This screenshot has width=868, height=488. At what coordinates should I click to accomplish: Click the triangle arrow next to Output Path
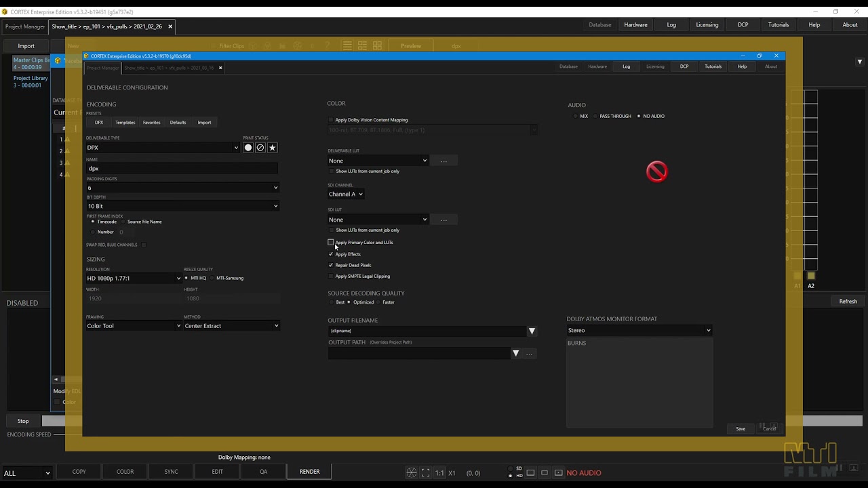[515, 353]
